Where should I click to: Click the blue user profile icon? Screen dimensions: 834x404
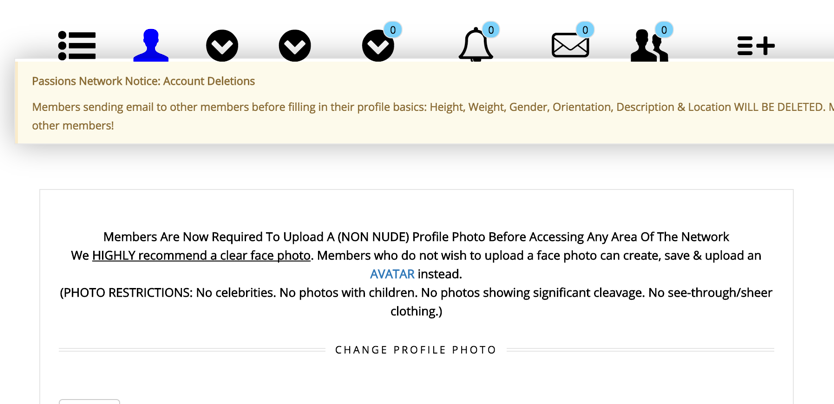pyautogui.click(x=151, y=46)
